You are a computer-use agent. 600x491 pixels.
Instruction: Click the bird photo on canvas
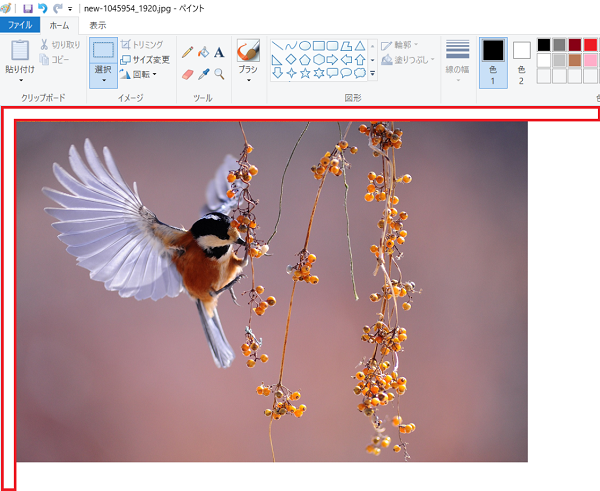coord(272,292)
